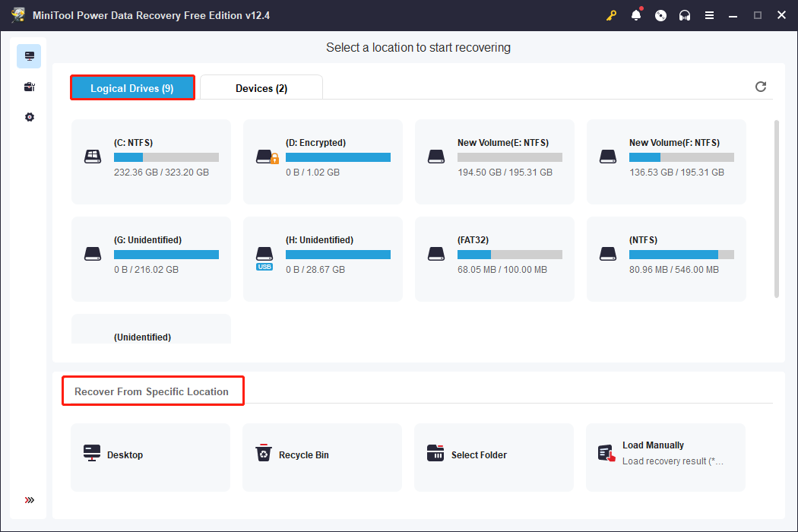This screenshot has width=798, height=532.
Task: Select the encrypted D: drive
Action: click(323, 161)
